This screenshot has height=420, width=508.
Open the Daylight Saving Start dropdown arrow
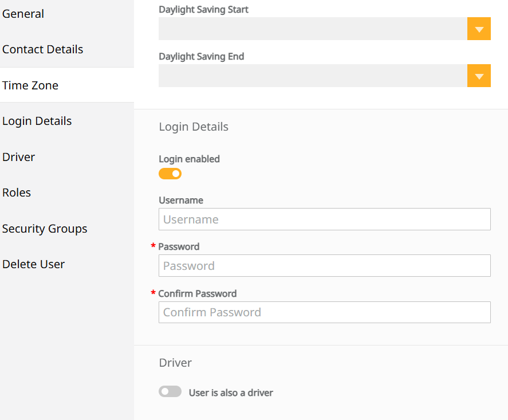(x=479, y=29)
